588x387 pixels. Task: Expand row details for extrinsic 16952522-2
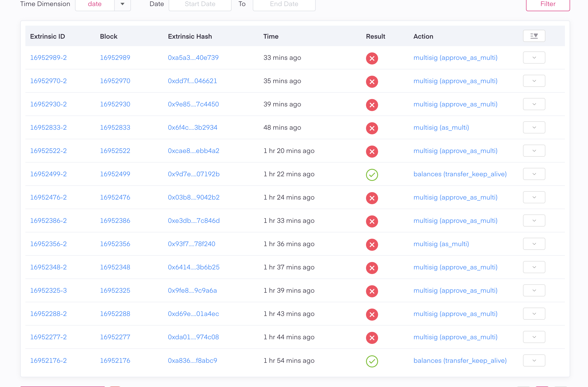point(534,151)
